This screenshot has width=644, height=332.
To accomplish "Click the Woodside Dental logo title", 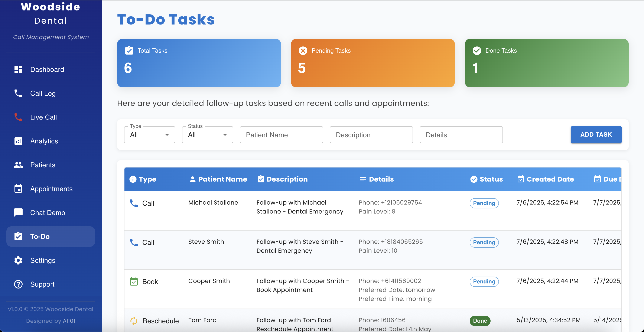I will 51,13.
